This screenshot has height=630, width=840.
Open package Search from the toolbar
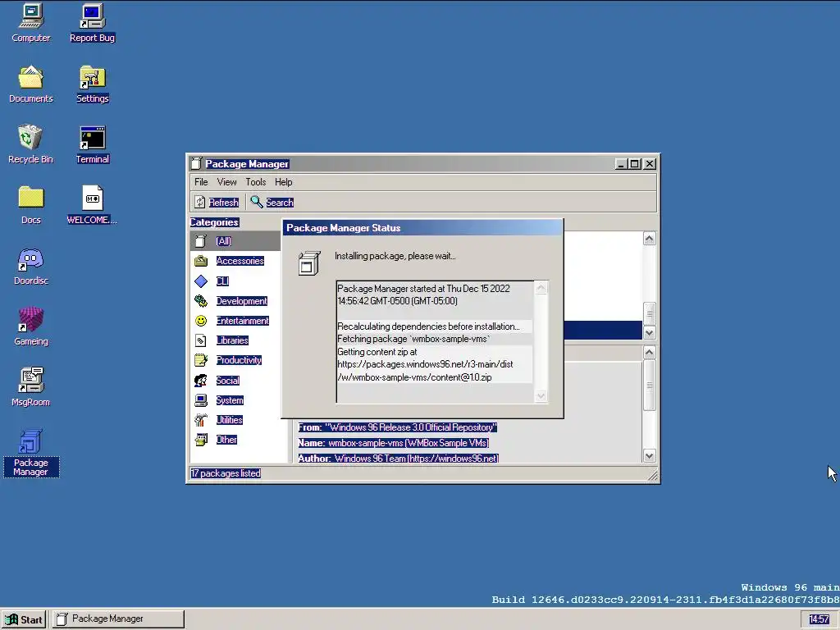[x=272, y=202]
